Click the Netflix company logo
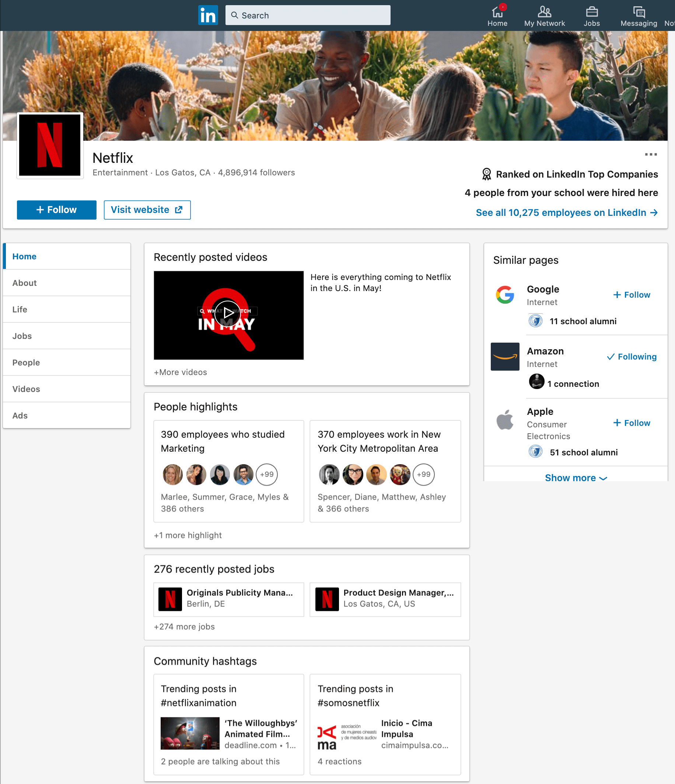 50,145
